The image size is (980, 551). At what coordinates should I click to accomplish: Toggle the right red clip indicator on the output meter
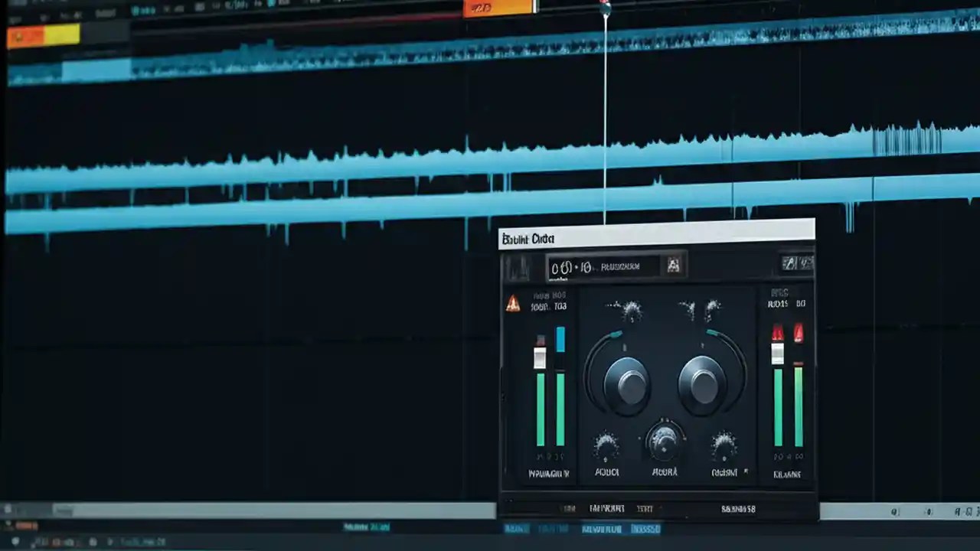point(799,331)
